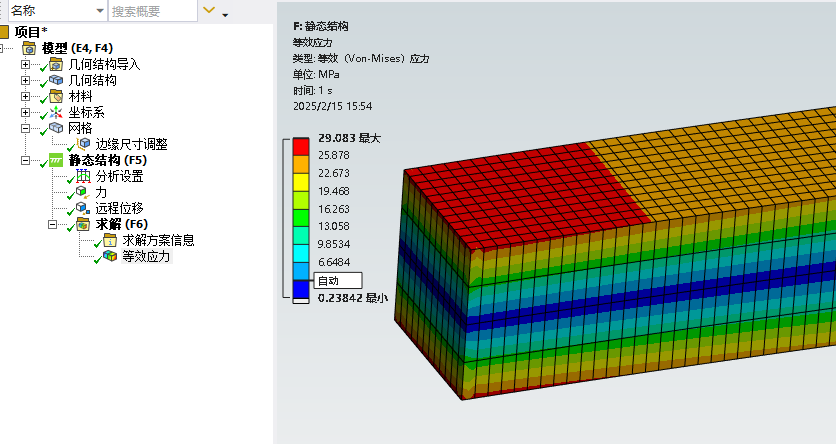Click legend minimum value 0.23842 最小
Viewport: 836px width, 444px height.
pyautogui.click(x=352, y=298)
